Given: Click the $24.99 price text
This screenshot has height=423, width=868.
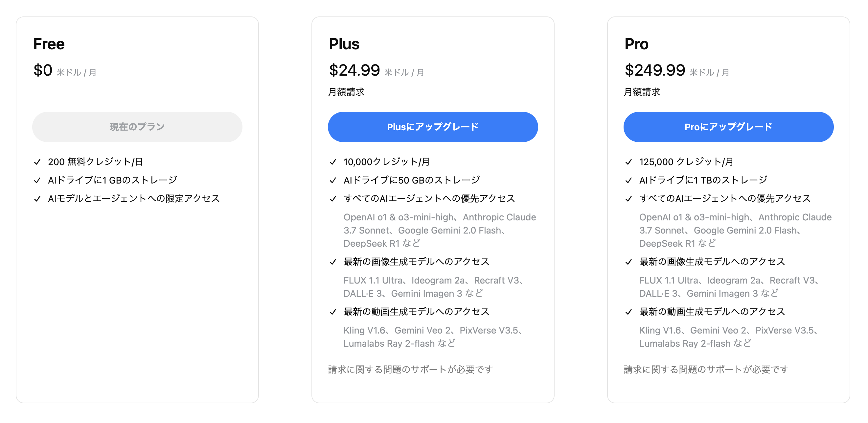Looking at the screenshot, I should coord(354,70).
